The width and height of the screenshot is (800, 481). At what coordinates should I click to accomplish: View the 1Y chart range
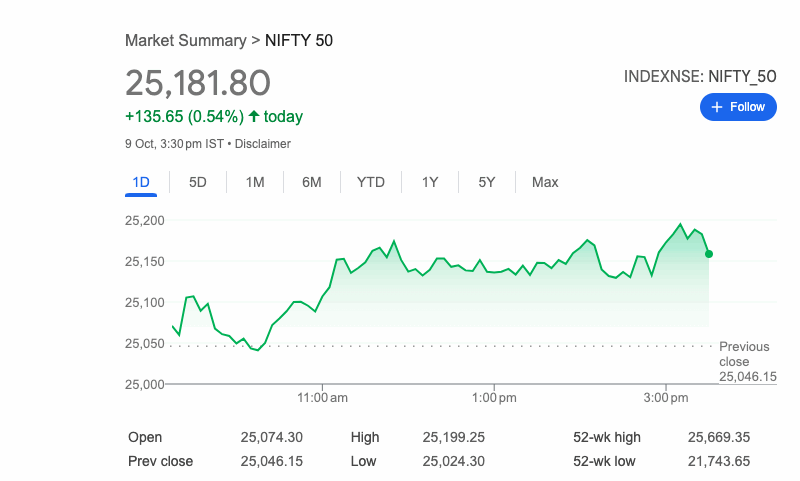430,182
